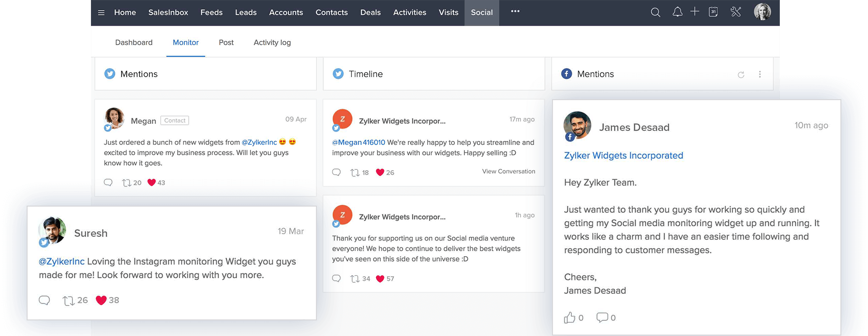The height and width of the screenshot is (336, 868).
Task: Open the calendar icon in top bar
Action: pos(713,12)
